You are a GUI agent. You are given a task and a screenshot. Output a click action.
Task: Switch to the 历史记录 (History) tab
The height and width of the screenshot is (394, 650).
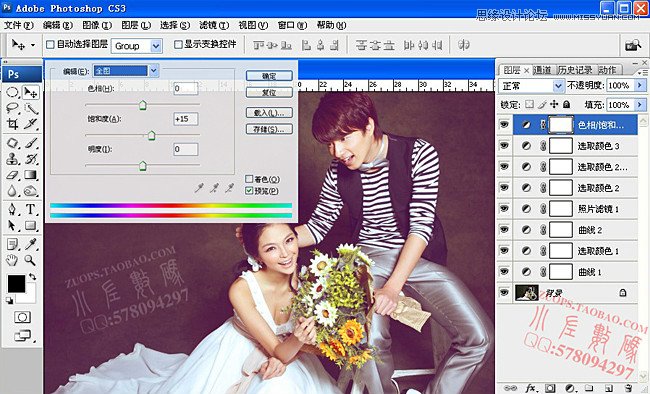coord(575,70)
